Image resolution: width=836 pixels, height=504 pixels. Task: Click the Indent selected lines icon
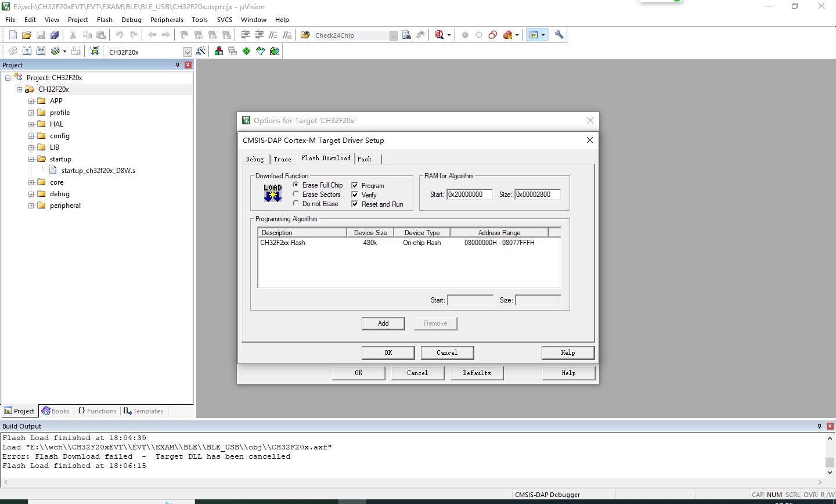246,35
